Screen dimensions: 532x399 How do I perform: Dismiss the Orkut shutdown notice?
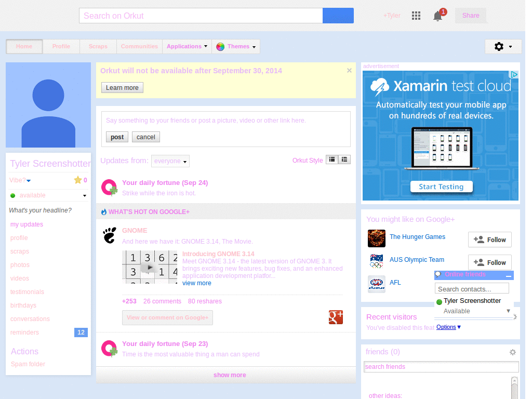pyautogui.click(x=349, y=71)
